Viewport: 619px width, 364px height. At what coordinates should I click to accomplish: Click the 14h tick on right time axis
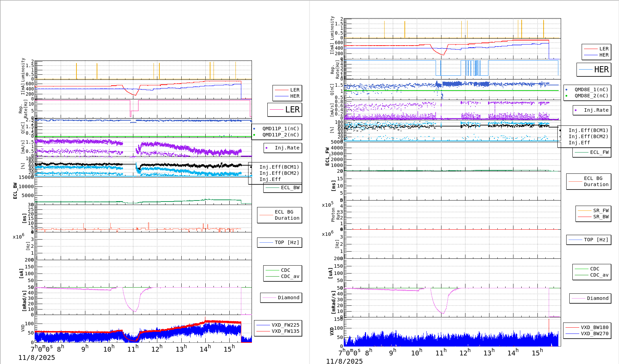coord(513,353)
